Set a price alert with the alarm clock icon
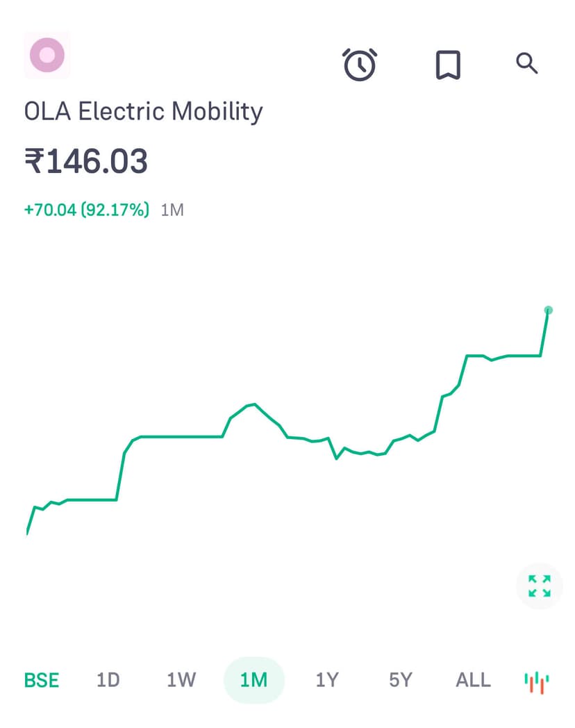Viewport: 575px width, 728px height. 360,65
